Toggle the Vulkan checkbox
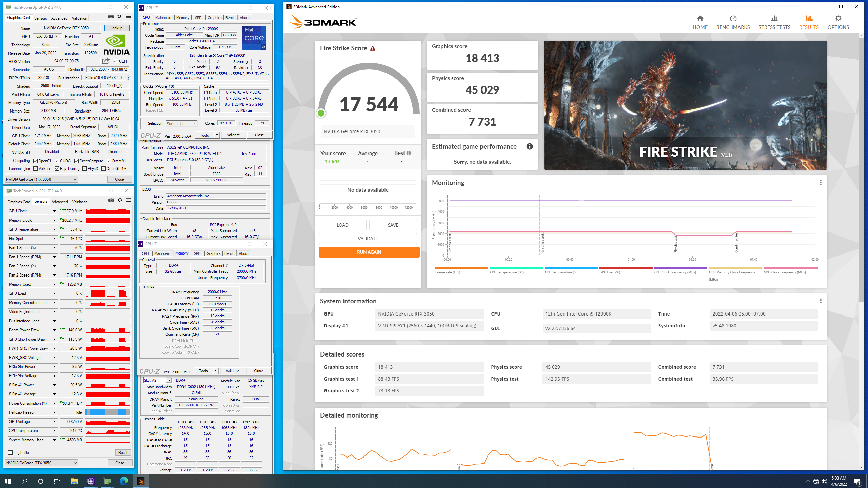868x488 pixels. pos(36,168)
